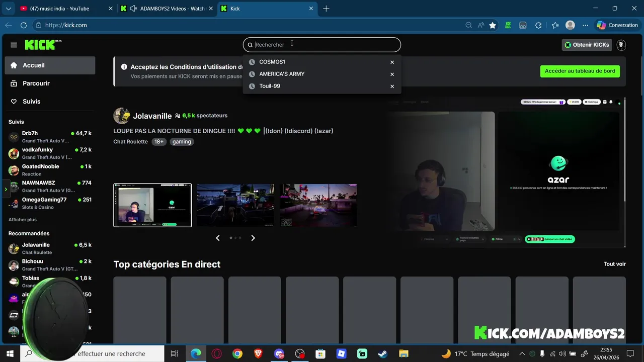Click Accéder au tableau de bord button
Image resolution: width=644 pixels, height=362 pixels.
point(580,71)
